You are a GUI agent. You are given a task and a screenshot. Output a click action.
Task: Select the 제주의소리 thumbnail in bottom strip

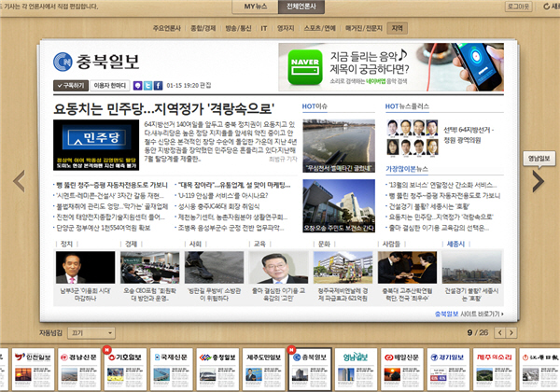[495, 370]
